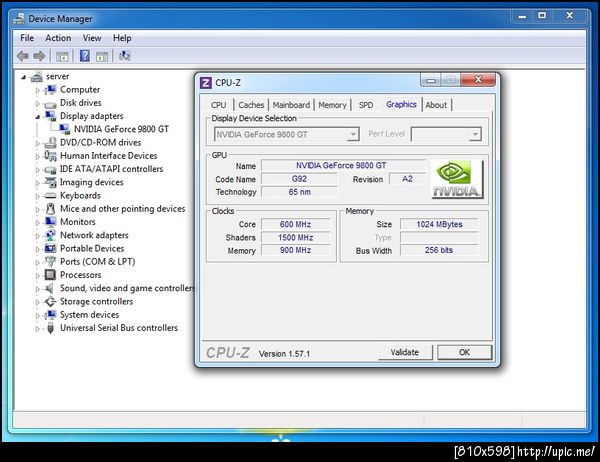This screenshot has height=462, width=600.
Task: Collapse the server root node
Action: (x=24, y=77)
